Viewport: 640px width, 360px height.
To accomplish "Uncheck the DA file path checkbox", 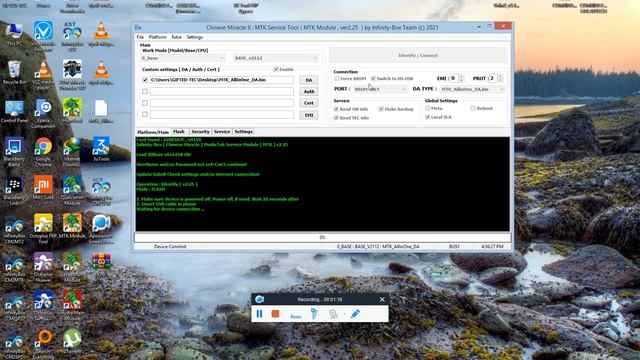I will pyautogui.click(x=145, y=80).
